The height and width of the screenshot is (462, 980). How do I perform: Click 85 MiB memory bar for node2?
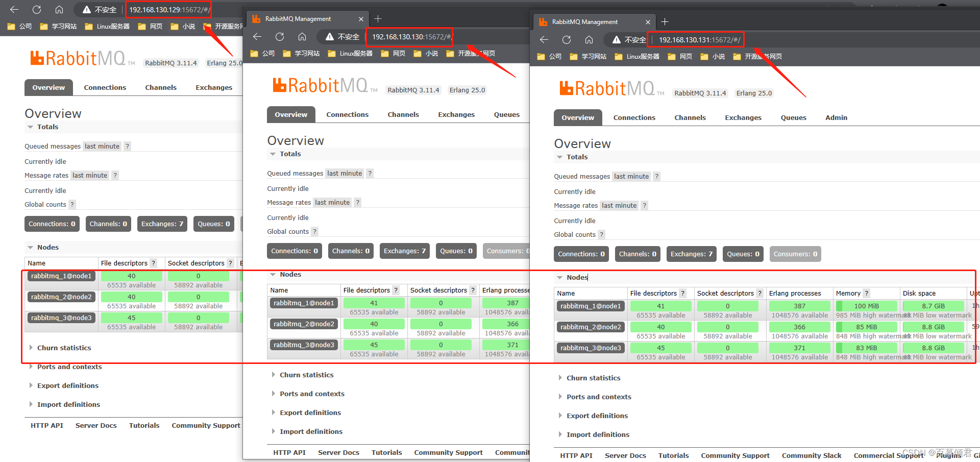866,327
